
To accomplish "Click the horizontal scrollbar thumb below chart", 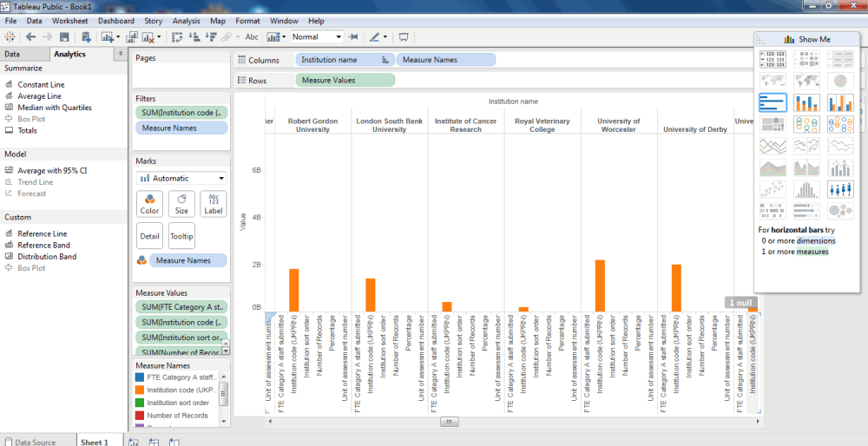I will coord(449,423).
